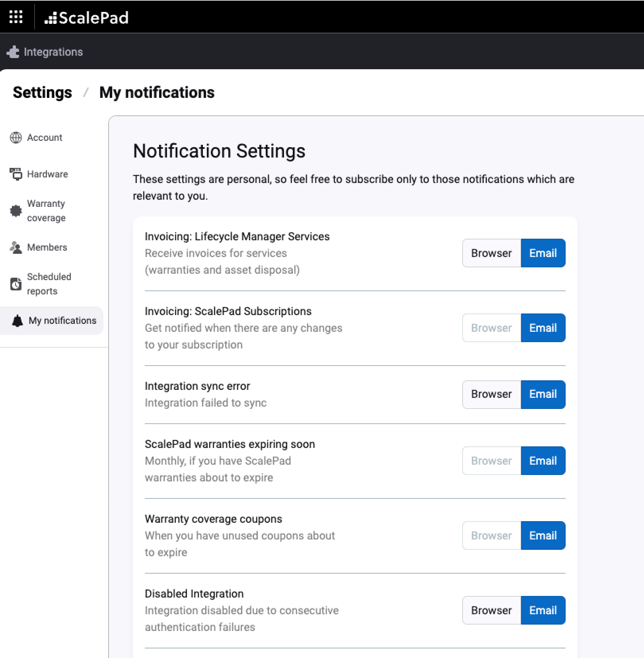Click 'These settings are personal' intro text
This screenshot has width=644, height=658.
coord(353,187)
